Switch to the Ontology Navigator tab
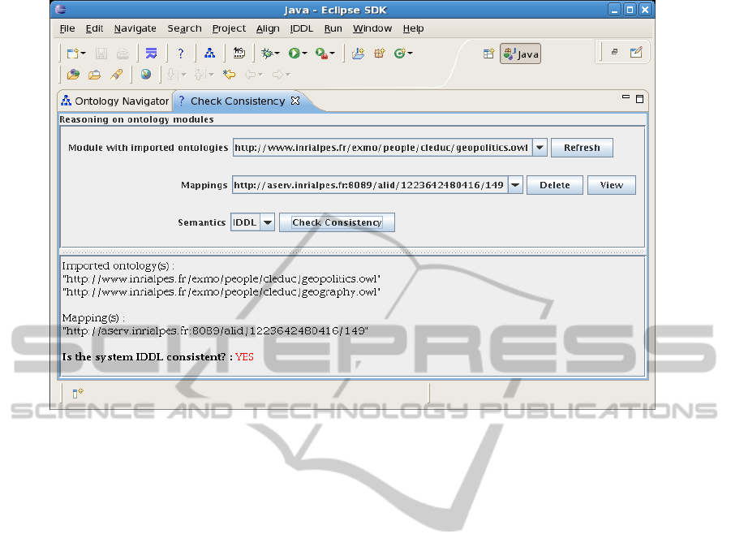 (115, 101)
